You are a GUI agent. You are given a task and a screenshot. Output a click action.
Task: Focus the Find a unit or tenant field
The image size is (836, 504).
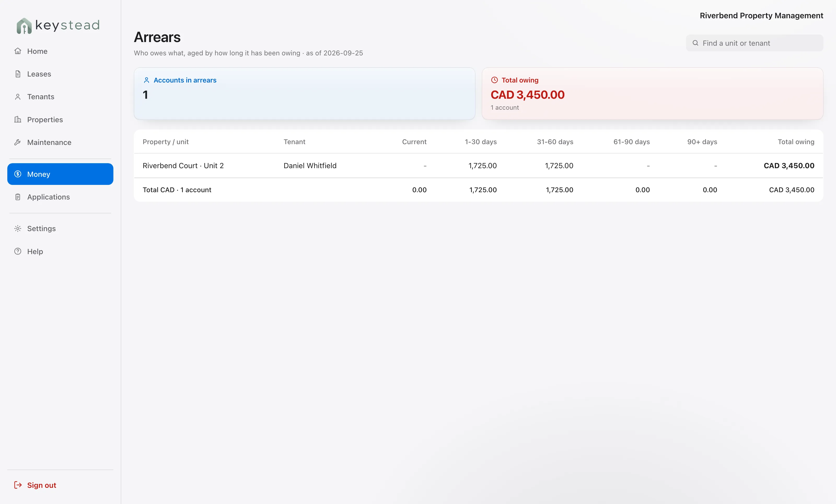754,43
